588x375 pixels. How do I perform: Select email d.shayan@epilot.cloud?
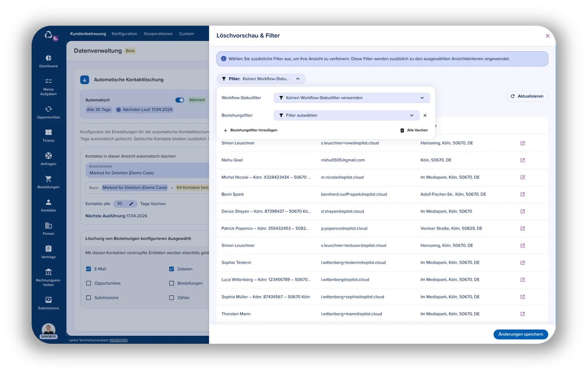click(x=343, y=211)
